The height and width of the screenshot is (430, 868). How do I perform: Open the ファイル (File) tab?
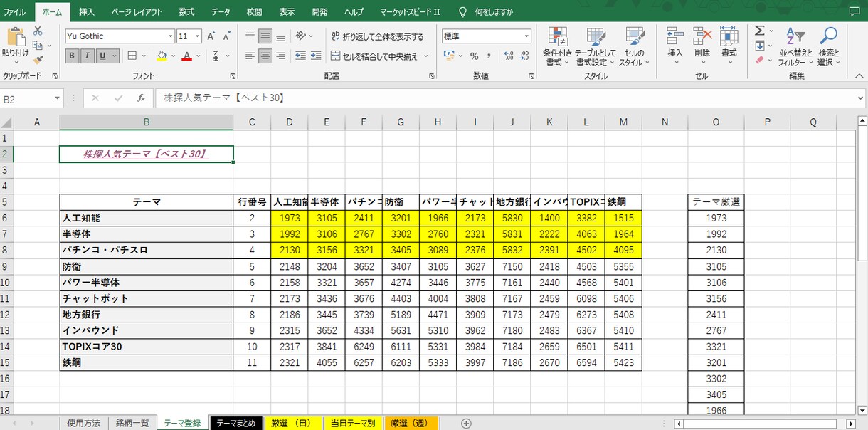click(14, 12)
